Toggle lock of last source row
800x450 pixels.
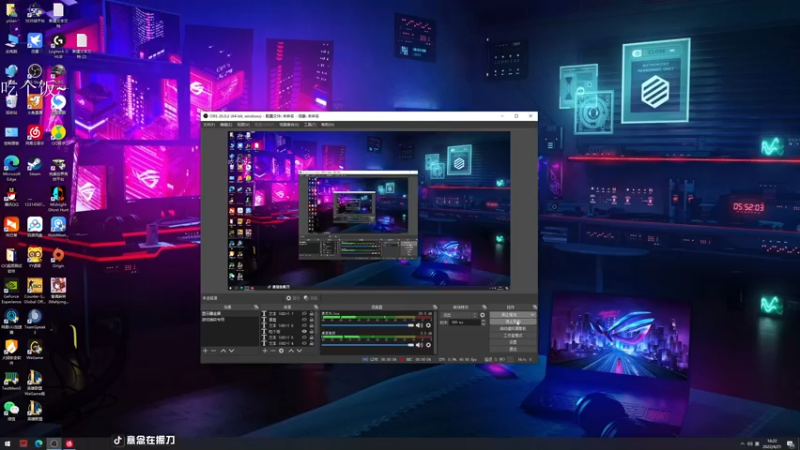pyautogui.click(x=312, y=343)
